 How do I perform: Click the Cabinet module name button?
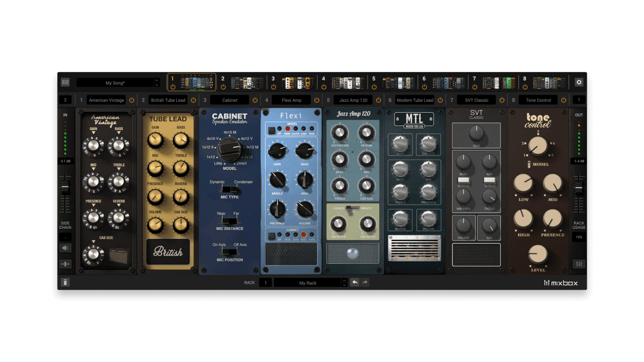[229, 100]
